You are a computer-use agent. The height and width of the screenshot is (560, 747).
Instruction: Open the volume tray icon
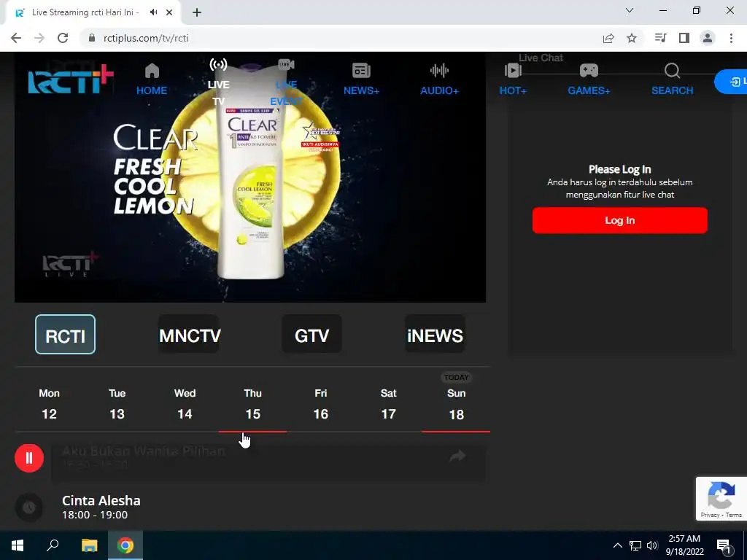pos(652,545)
